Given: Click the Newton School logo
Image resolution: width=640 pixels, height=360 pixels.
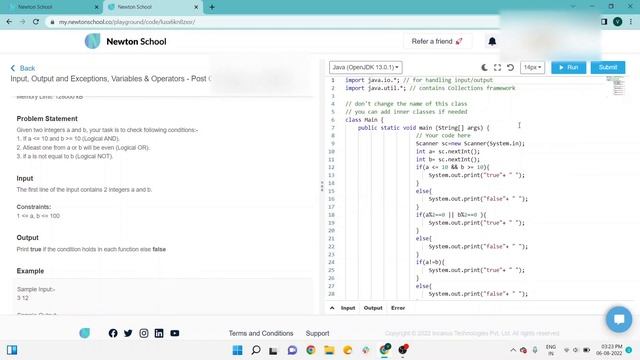Looking at the screenshot, I should click(x=125, y=41).
